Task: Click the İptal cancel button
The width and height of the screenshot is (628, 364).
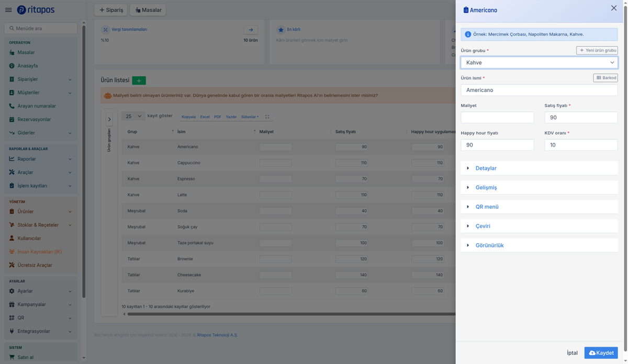Action: (573, 353)
